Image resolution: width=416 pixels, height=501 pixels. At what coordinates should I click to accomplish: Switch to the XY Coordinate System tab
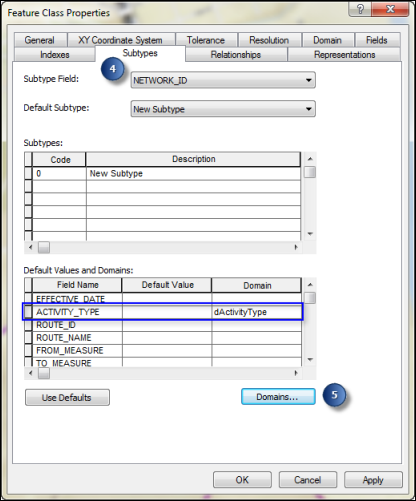[x=120, y=40]
